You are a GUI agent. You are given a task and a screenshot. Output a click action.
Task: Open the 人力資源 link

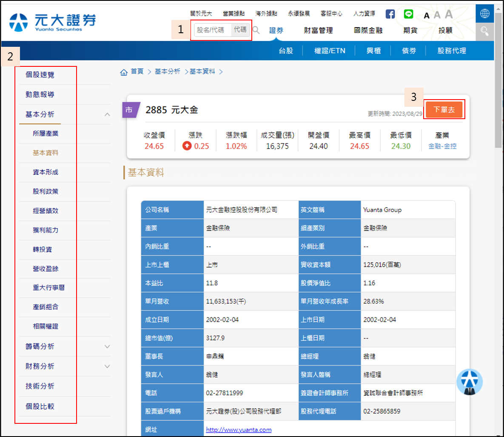[364, 14]
